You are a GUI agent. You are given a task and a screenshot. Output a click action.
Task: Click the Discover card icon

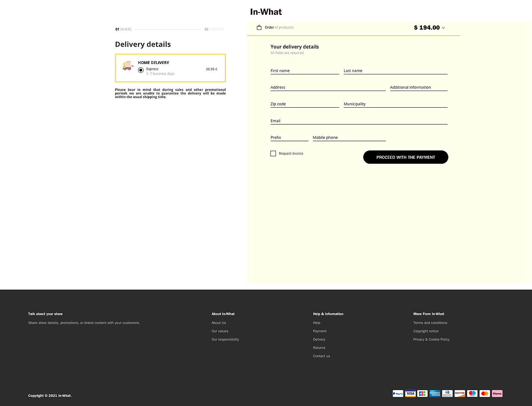460,394
